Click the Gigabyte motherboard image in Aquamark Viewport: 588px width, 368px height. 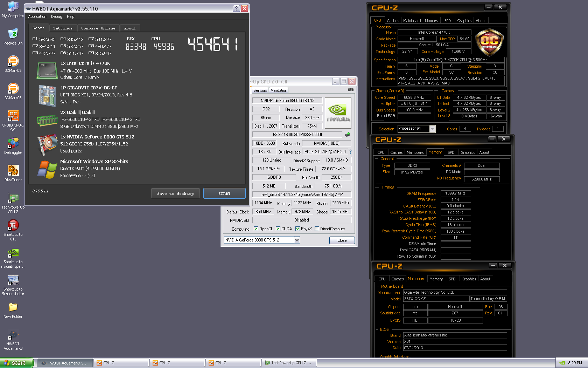[47, 95]
